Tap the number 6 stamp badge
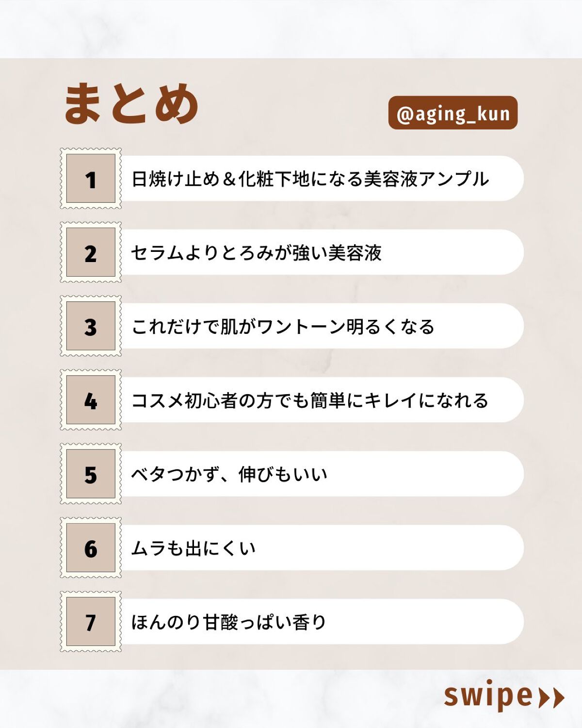Screen dimensions: 582x728 (91, 547)
